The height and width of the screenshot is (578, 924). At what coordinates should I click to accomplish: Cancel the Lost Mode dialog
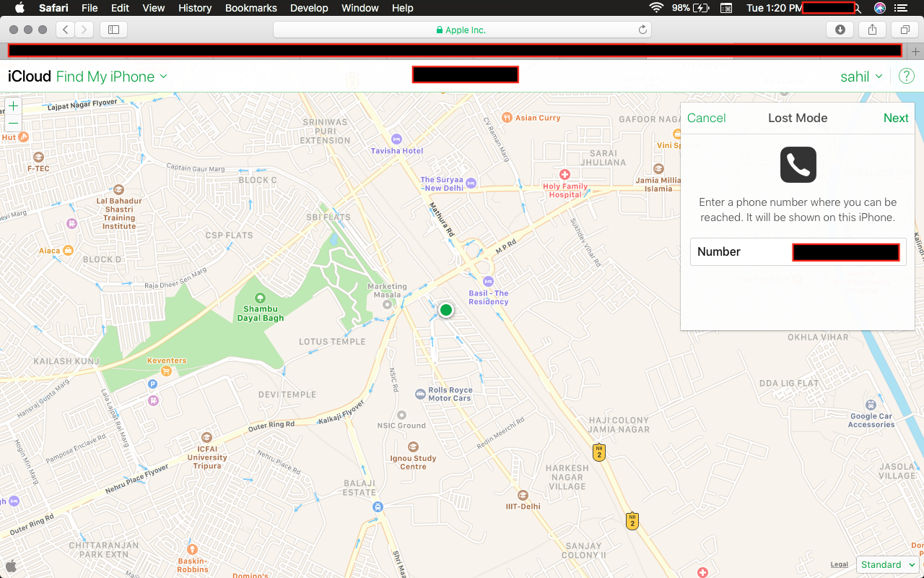point(707,118)
